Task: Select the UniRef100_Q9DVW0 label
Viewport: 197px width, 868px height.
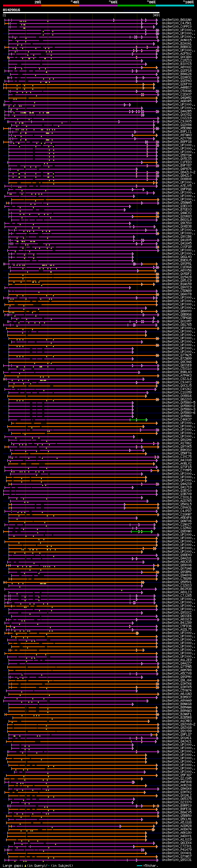Action: pos(177,531)
